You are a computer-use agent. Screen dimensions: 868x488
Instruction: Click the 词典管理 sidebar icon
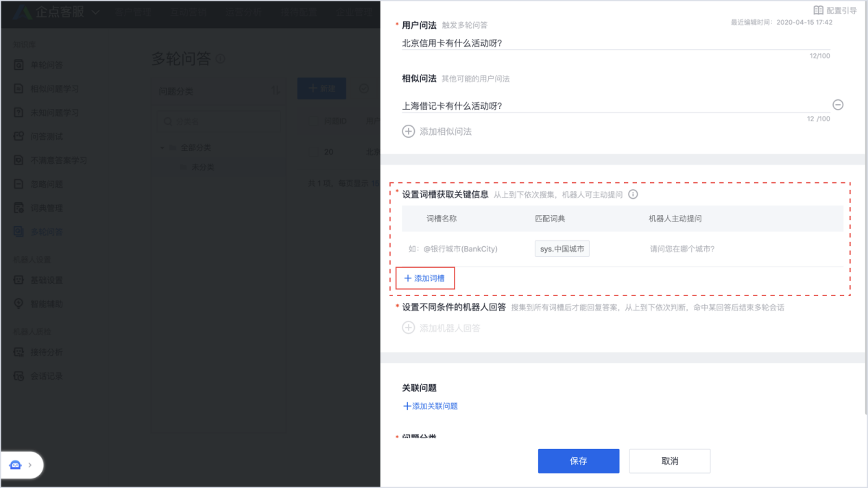click(19, 208)
